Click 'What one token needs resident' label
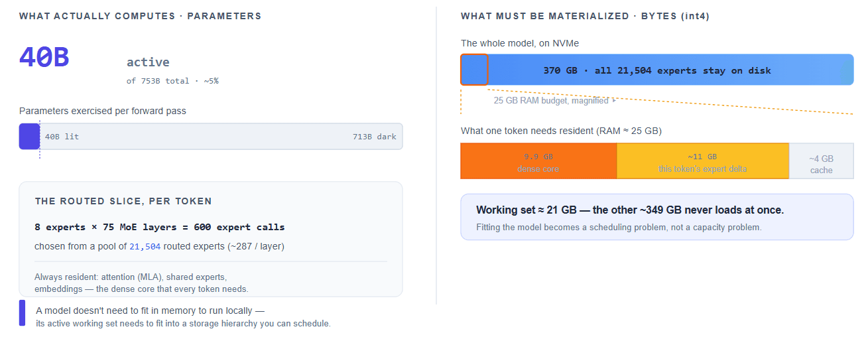The width and height of the screenshot is (868, 343). 561,131
